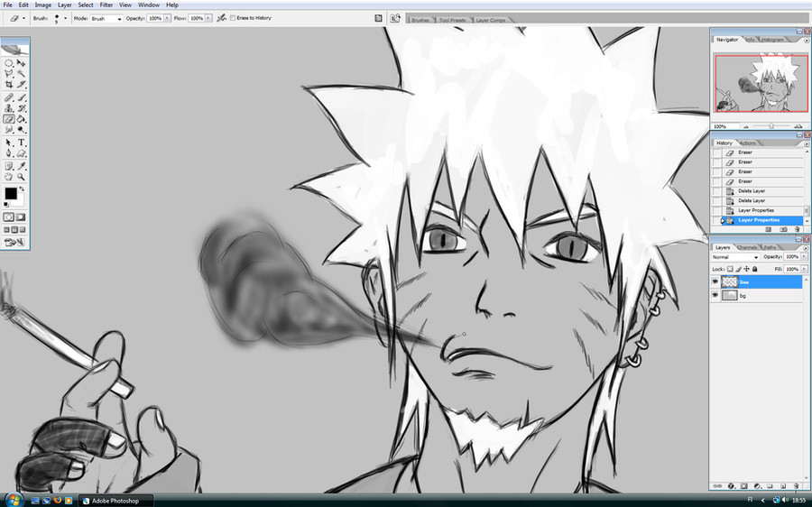Screen dimensions: 812x507
Task: Delete layer via Layers panel trash
Action: tap(796, 486)
